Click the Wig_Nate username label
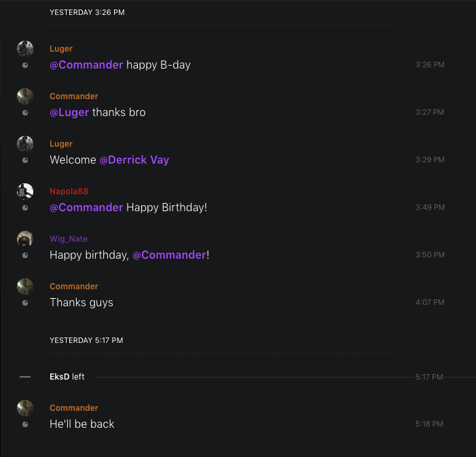The height and width of the screenshot is (457, 476). pos(69,239)
